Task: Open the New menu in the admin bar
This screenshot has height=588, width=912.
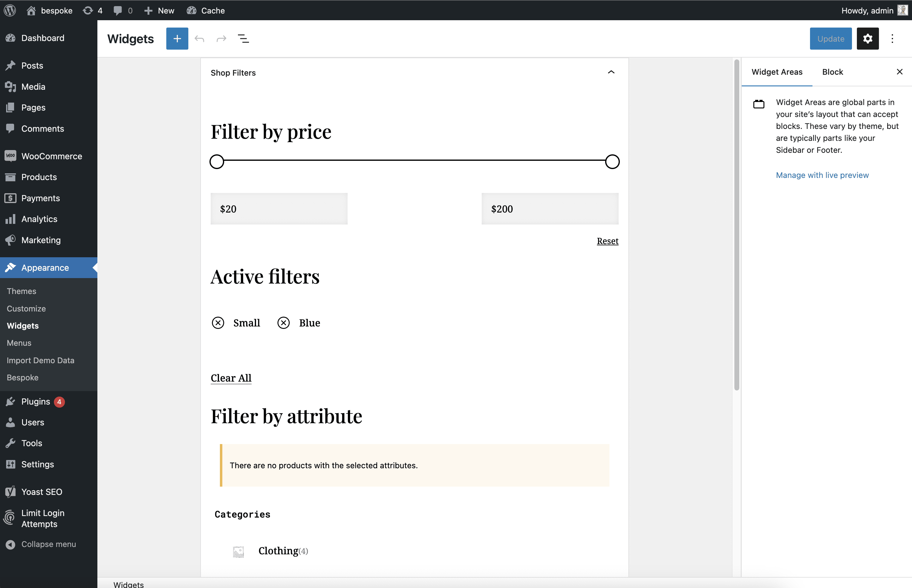Action: [x=159, y=10]
